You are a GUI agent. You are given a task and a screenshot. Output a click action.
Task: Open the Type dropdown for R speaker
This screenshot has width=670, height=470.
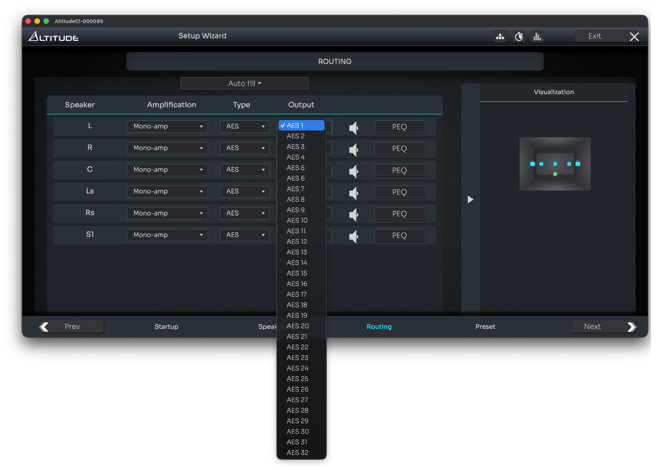click(x=243, y=148)
